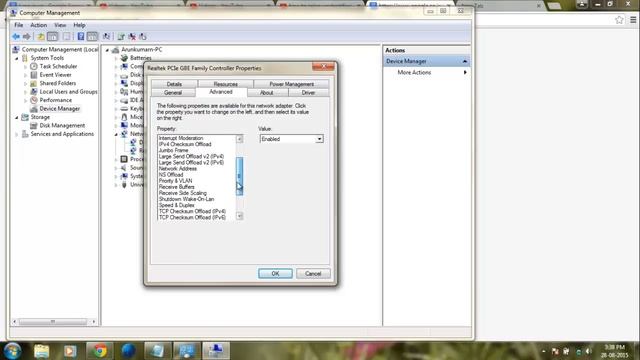The image size is (640, 360).
Task: Switch to the General tab
Action: pyautogui.click(x=173, y=93)
